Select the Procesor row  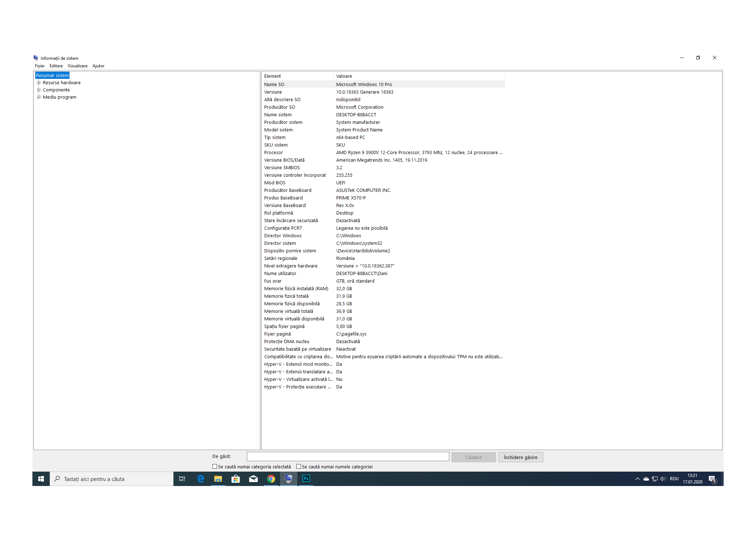click(383, 153)
